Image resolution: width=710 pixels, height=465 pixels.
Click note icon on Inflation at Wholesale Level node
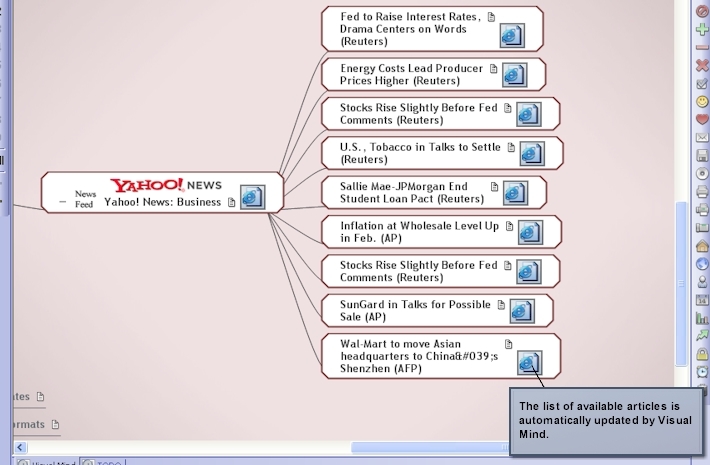[509, 226]
